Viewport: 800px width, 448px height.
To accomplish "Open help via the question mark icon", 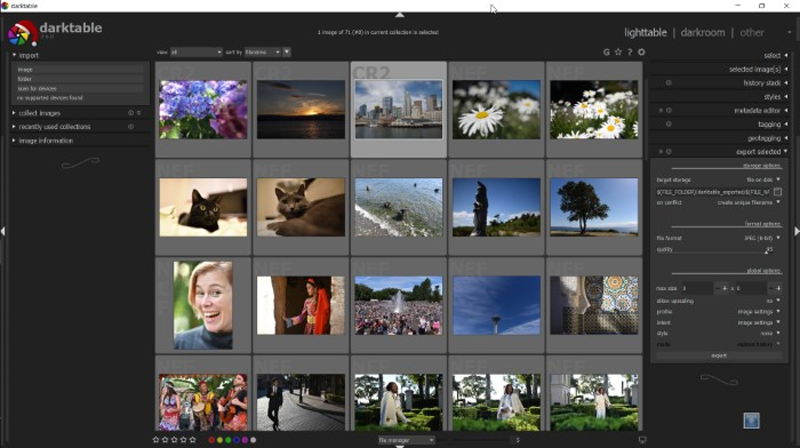I will pyautogui.click(x=630, y=52).
